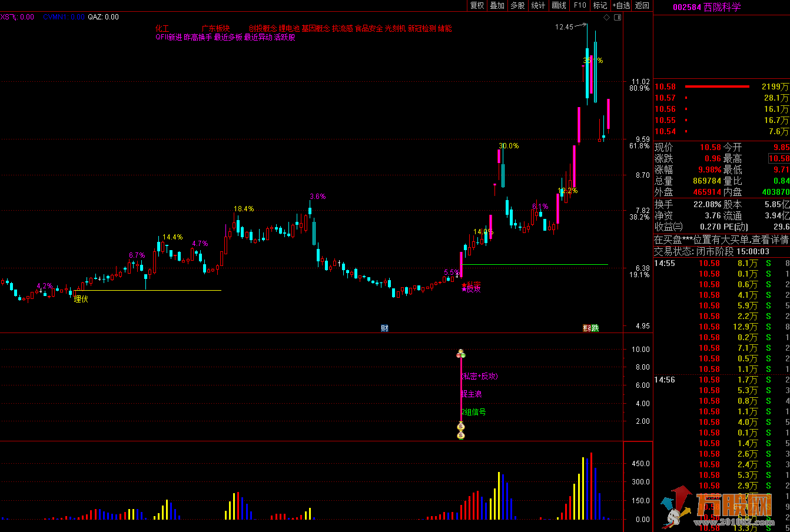This screenshot has width=790, height=532.
Task: Open the 储能 concept tag
Action: (445, 28)
